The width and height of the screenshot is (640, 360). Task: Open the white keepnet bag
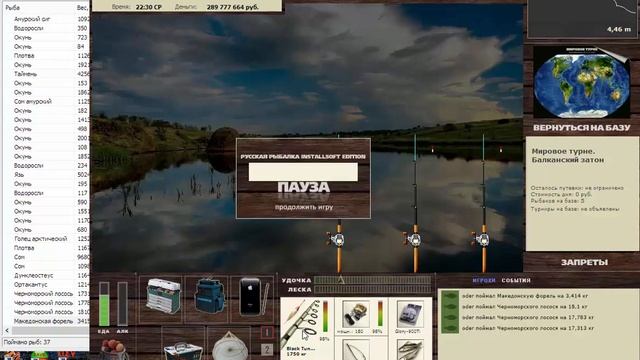(230, 346)
